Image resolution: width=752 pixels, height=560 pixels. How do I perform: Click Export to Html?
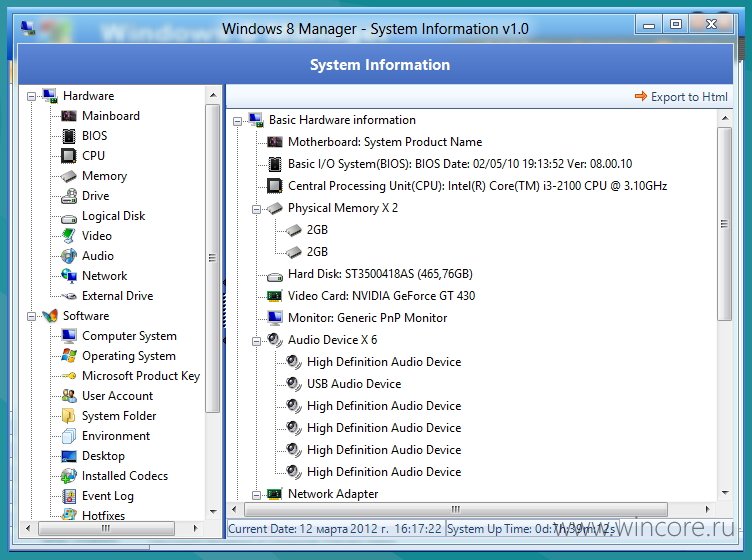(x=681, y=97)
